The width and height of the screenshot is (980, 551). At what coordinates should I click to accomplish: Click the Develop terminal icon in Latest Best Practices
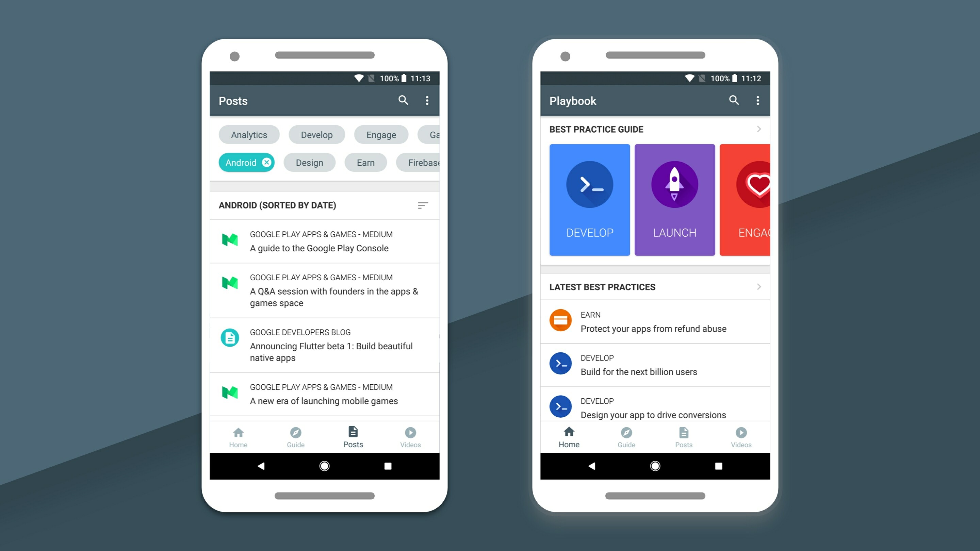click(561, 363)
